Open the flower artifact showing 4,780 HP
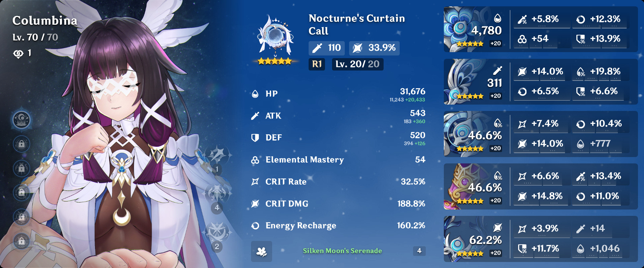This screenshot has height=268, width=644. [473, 29]
